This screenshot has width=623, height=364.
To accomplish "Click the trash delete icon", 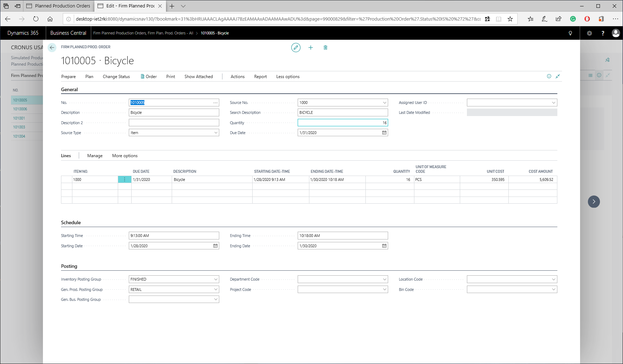I will pyautogui.click(x=325, y=48).
